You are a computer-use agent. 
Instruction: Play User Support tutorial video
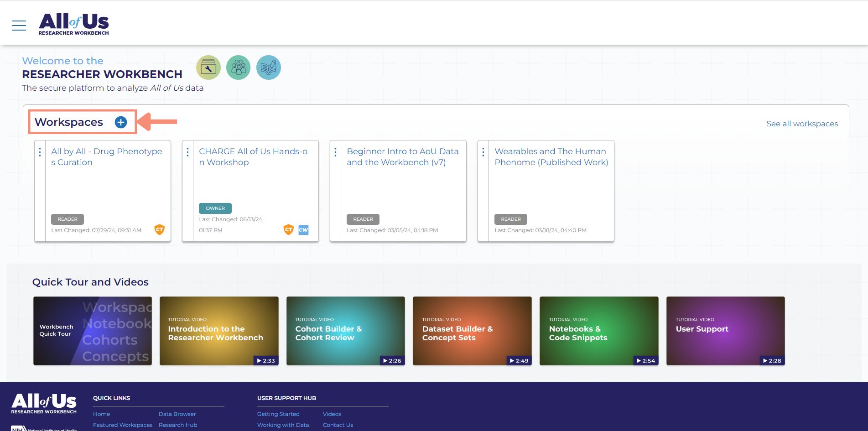726,331
